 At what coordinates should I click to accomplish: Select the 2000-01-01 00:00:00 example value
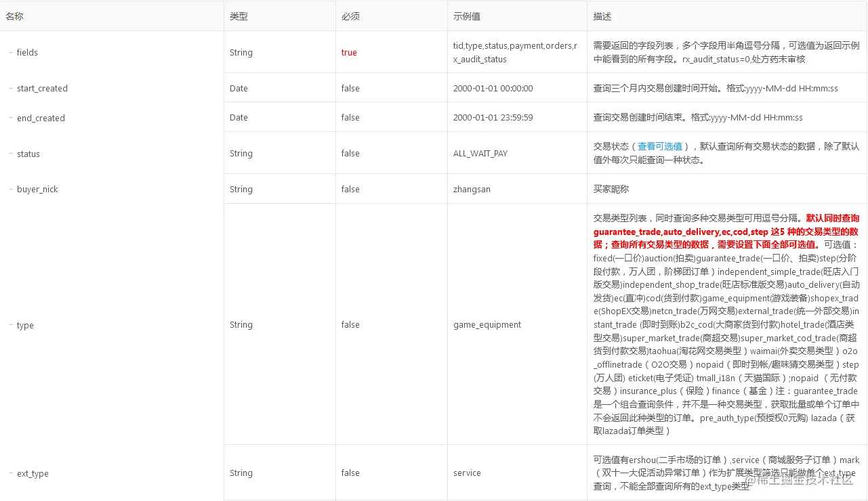pyautogui.click(x=493, y=88)
